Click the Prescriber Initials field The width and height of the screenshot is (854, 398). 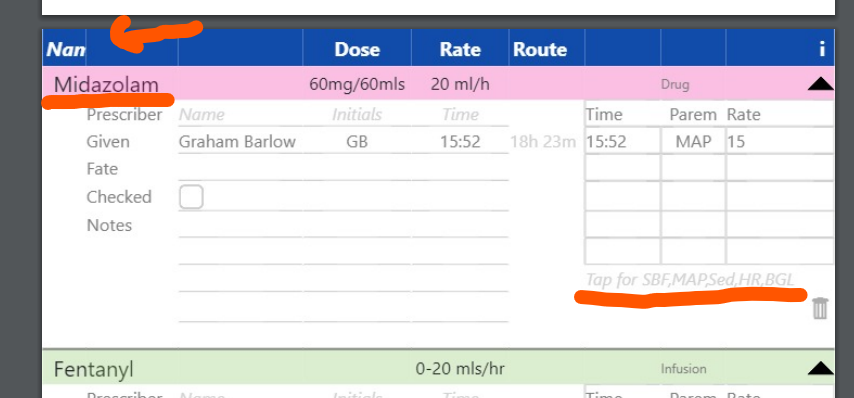tap(357, 114)
